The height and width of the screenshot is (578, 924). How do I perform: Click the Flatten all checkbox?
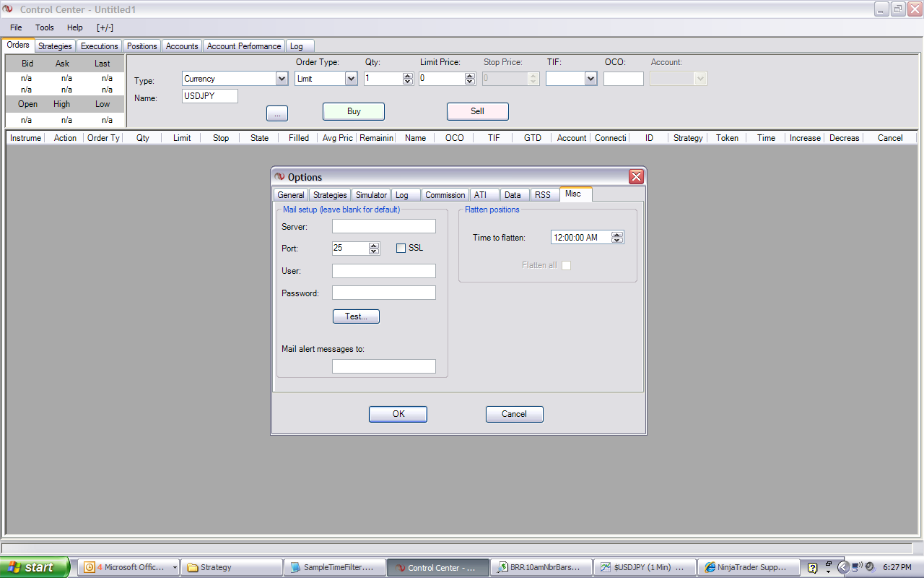tap(566, 266)
